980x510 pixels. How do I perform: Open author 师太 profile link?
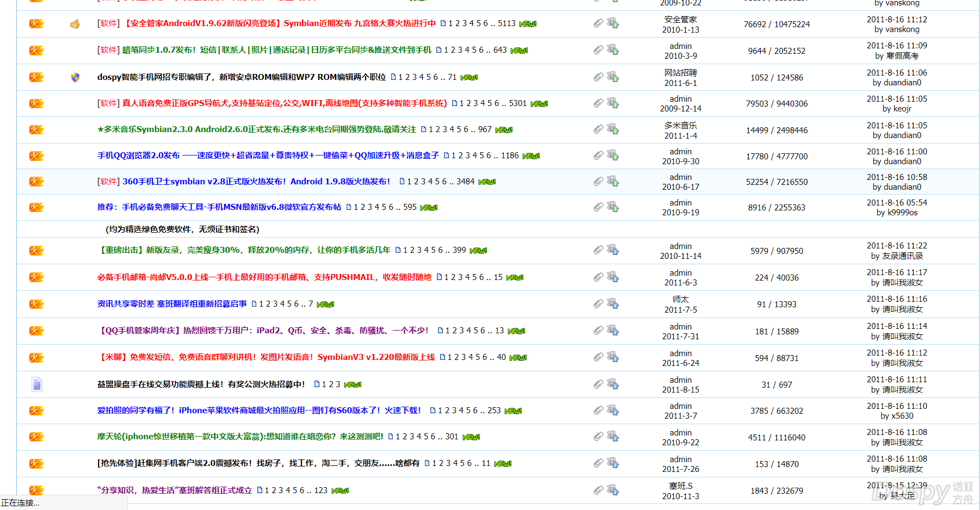tap(680, 300)
